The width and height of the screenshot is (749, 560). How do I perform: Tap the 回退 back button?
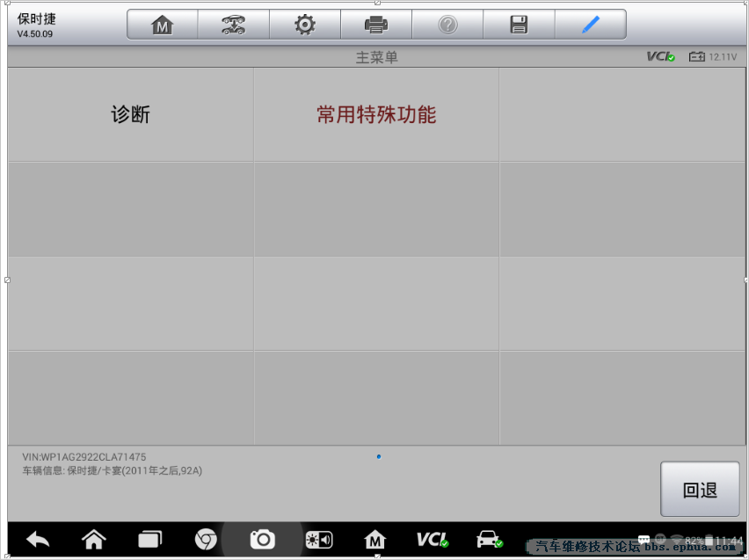pyautogui.click(x=700, y=490)
